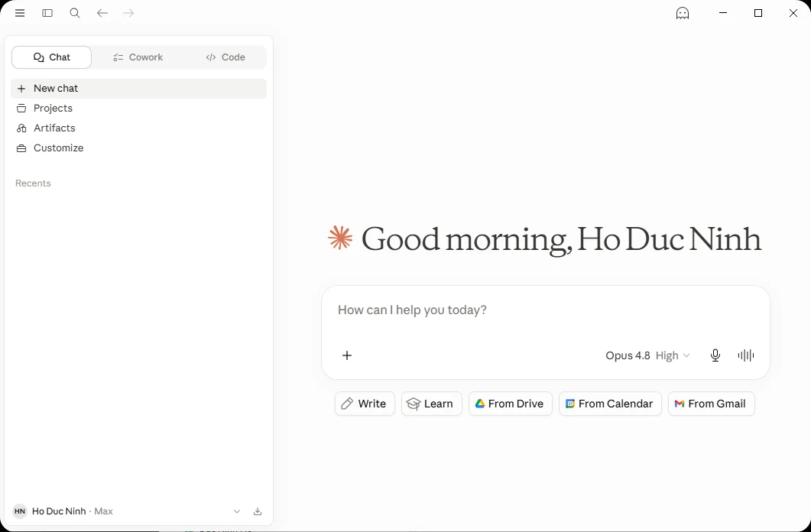
Task: Select the From Calendar chip
Action: tap(610, 404)
